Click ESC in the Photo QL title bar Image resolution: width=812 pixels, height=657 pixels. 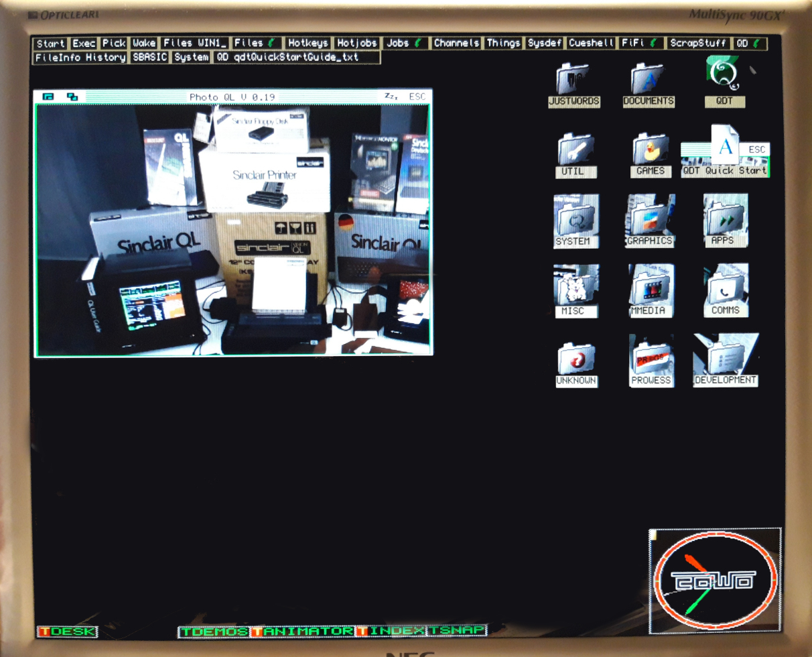point(417,97)
